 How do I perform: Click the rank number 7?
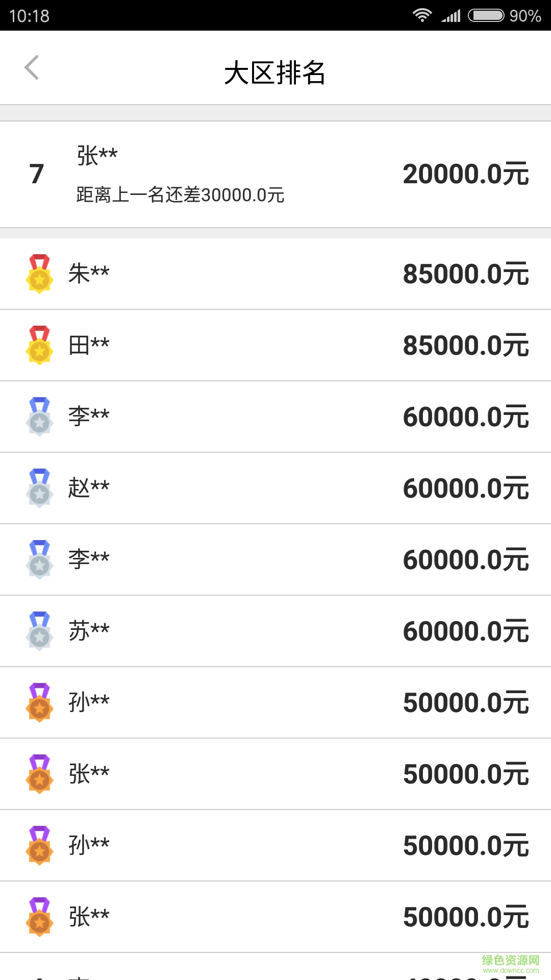coord(37,174)
